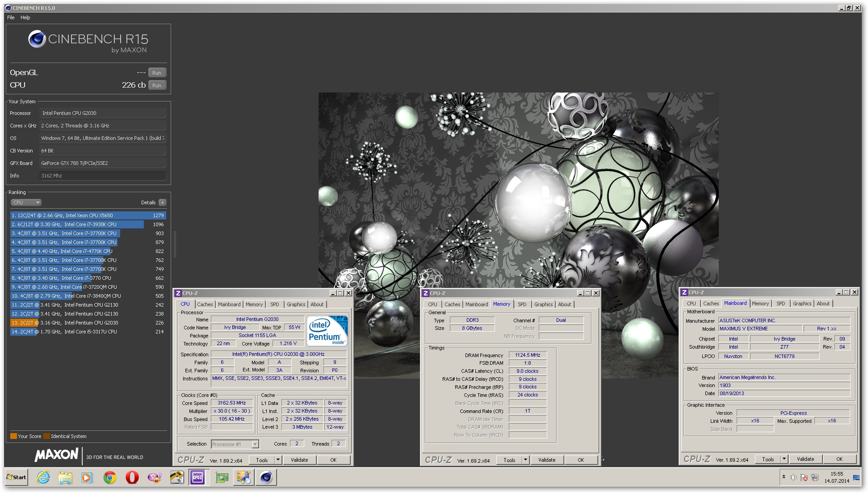Screen dimensions: 868x493
Task: Click Tools button in the Memory CPU-Z window
Action: 509,460
